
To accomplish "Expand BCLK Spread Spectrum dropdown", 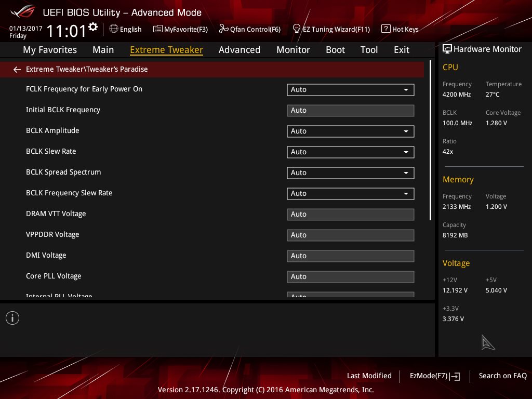I will (351, 173).
